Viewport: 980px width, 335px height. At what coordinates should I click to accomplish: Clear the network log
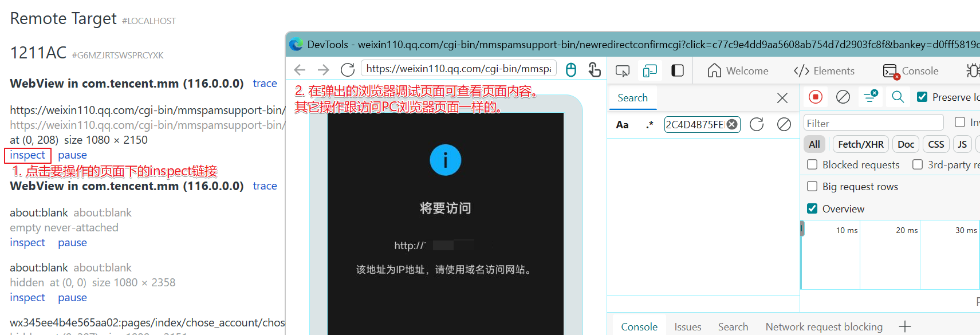[x=843, y=97]
